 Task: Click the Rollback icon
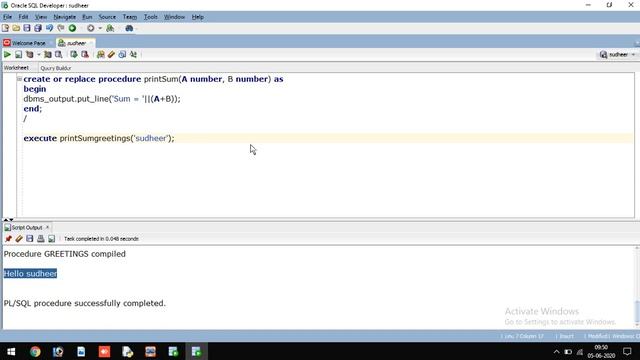[x=85, y=54]
